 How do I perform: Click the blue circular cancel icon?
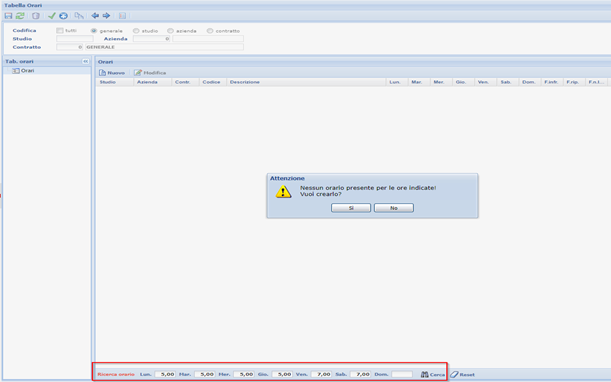pyautogui.click(x=63, y=16)
